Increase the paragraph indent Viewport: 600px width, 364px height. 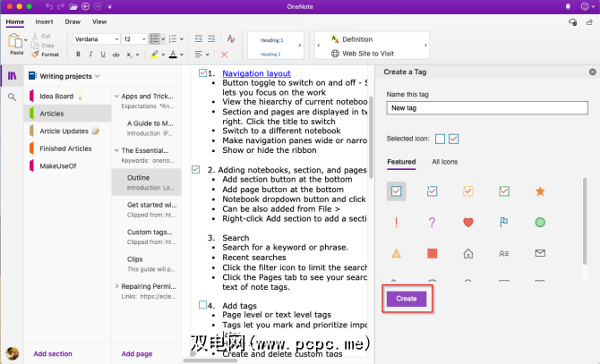click(x=211, y=38)
